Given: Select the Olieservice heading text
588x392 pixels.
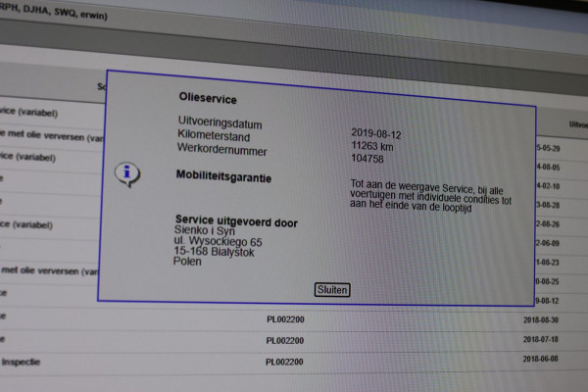Looking at the screenshot, I should point(208,98).
